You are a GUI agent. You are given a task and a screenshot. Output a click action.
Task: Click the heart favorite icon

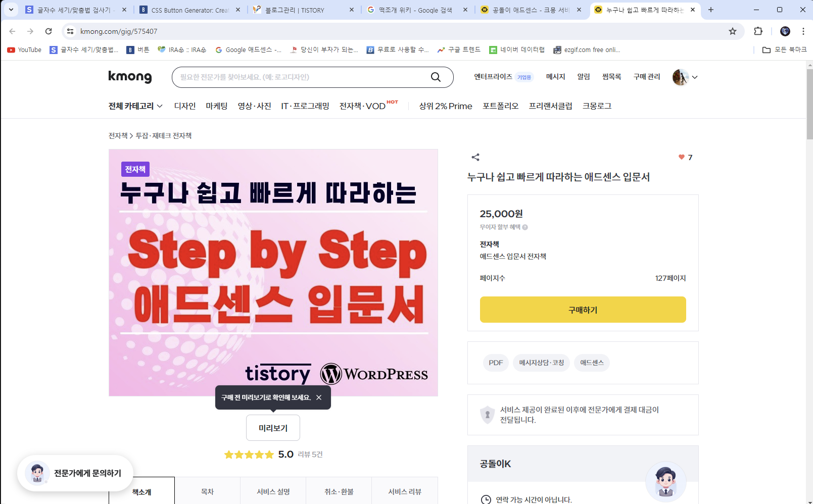click(681, 157)
